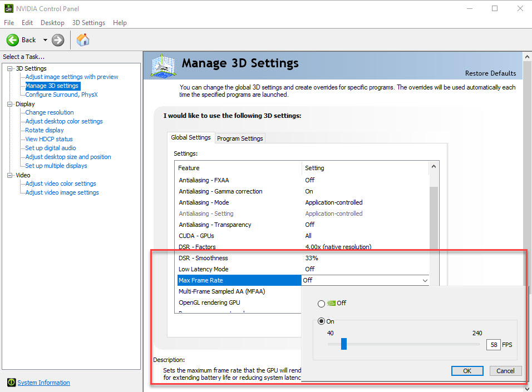Click OK in the frame rate popup

click(467, 371)
